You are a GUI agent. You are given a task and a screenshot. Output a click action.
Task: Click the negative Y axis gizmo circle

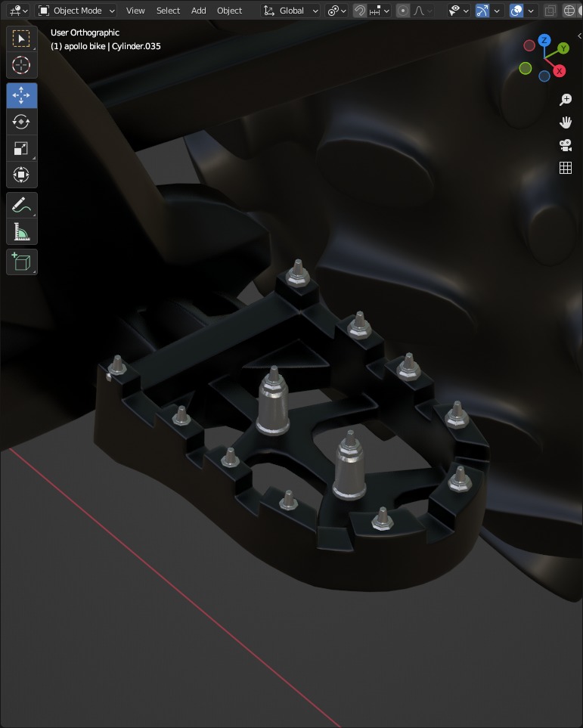point(526,68)
